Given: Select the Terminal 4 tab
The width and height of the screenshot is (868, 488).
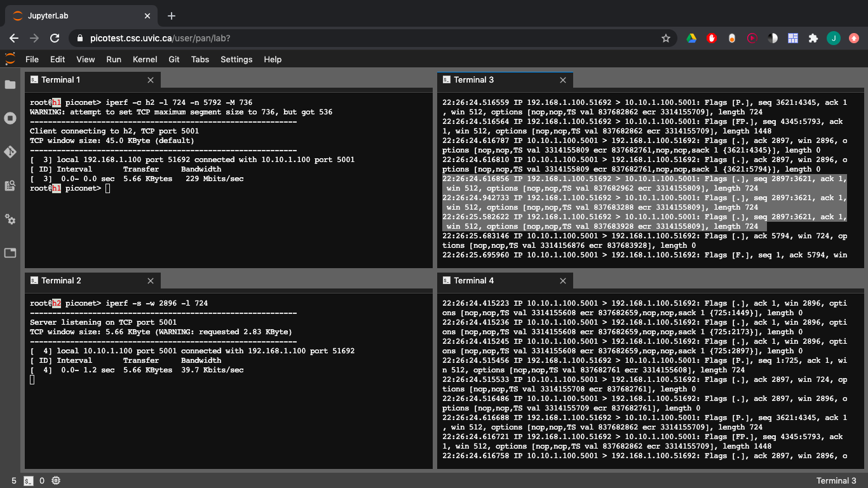Looking at the screenshot, I should point(473,281).
